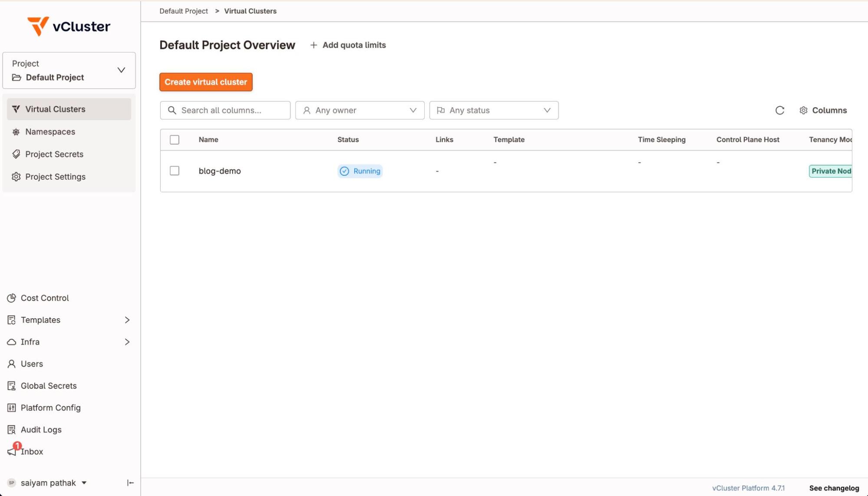
Task: Open the Any owner dropdown
Action: pyautogui.click(x=360, y=110)
